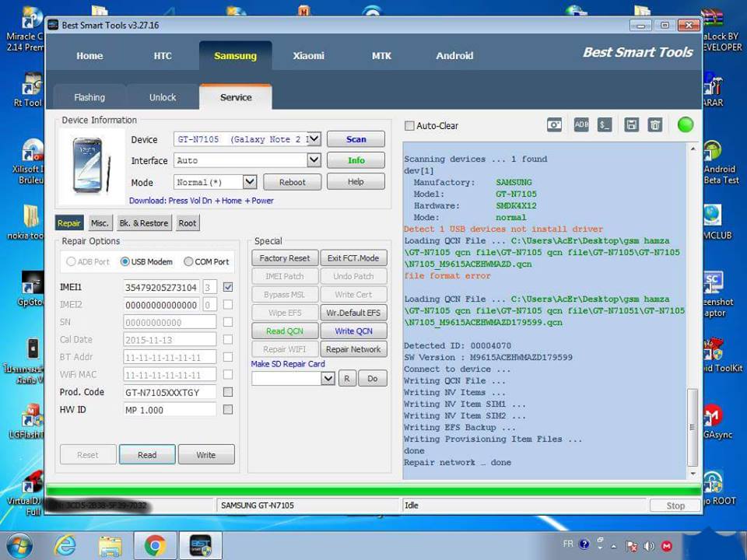747x560 pixels.
Task: Click the screenshot camera icon above the log
Action: 554,125
